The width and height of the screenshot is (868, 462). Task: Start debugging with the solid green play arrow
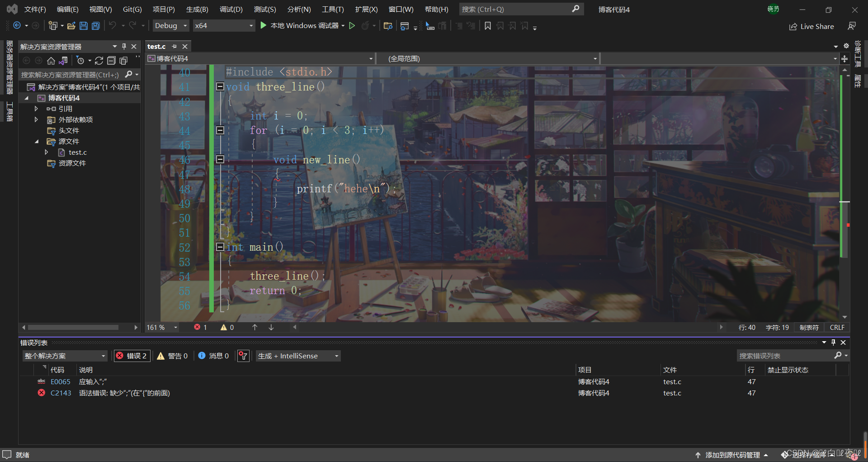coord(264,26)
